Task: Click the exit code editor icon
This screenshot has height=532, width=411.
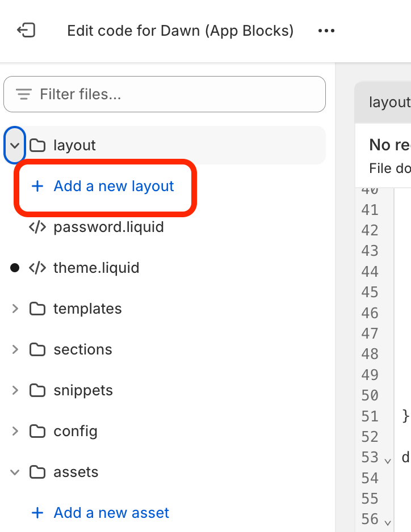Action: (x=24, y=31)
